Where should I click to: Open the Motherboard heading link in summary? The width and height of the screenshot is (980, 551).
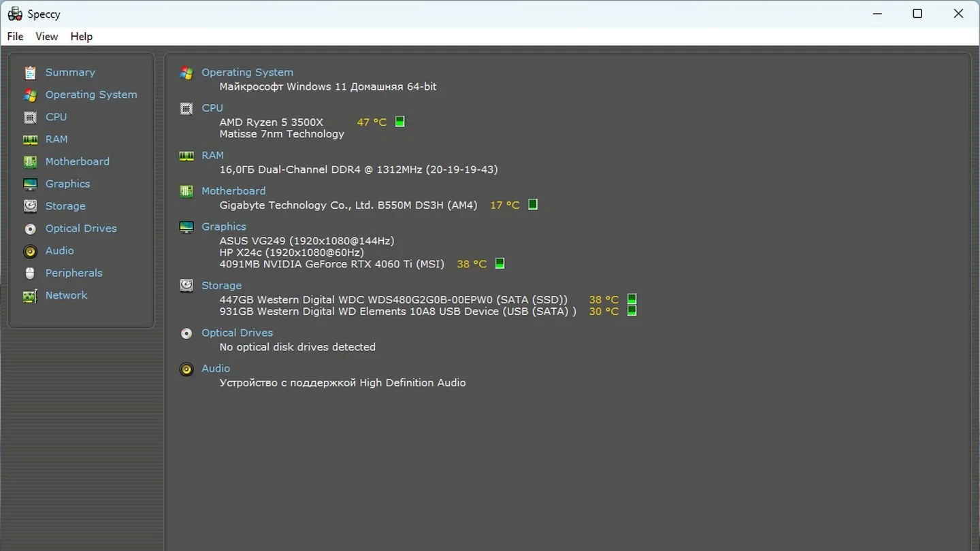(233, 191)
